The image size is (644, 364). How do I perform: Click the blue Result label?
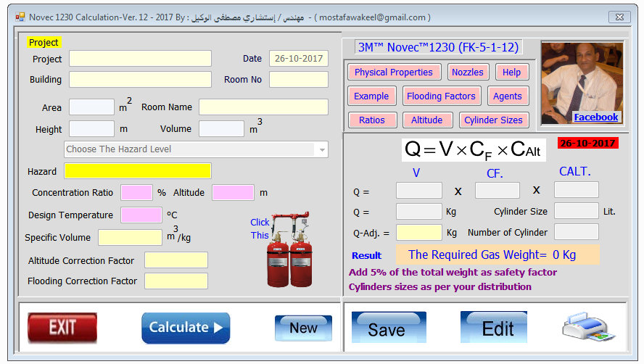pos(366,255)
